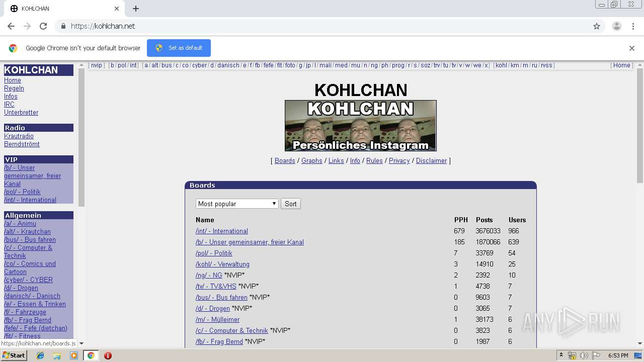Open /int/ - International in the boards table
The height and width of the screenshot is (362, 644).
pos(222,231)
